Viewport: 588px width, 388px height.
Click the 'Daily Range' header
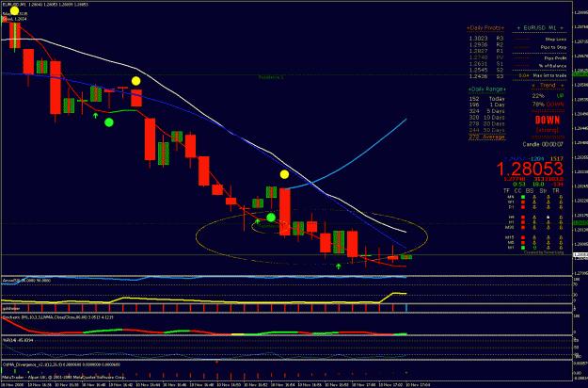[x=486, y=89]
